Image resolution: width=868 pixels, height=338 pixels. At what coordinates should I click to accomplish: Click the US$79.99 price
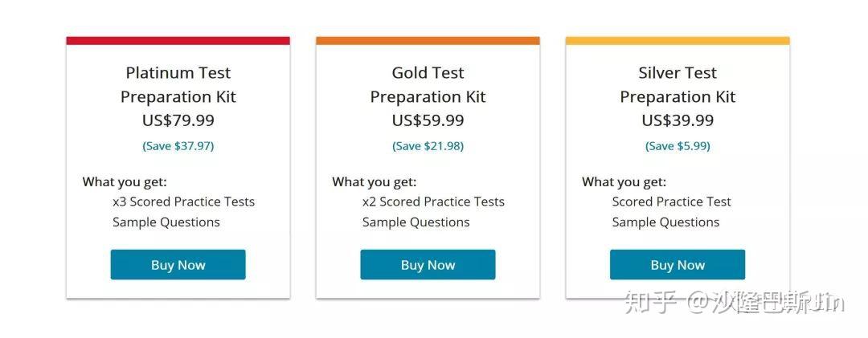[178, 120]
